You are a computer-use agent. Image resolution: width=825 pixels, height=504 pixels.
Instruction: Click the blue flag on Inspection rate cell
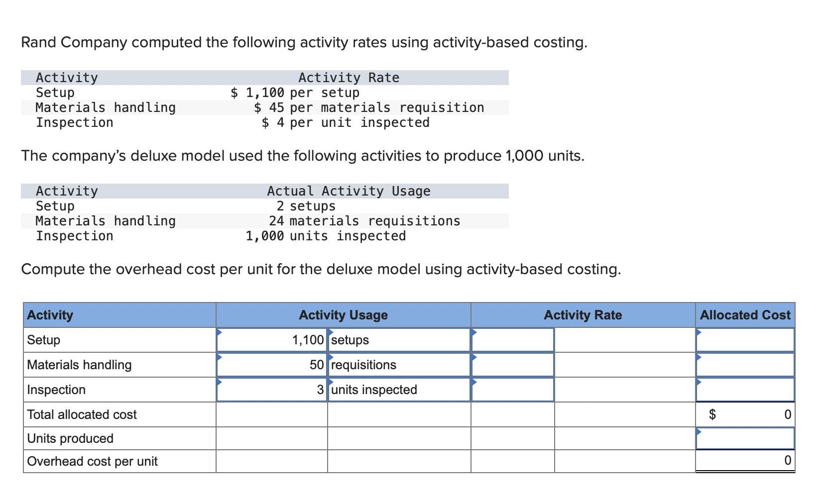[474, 383]
